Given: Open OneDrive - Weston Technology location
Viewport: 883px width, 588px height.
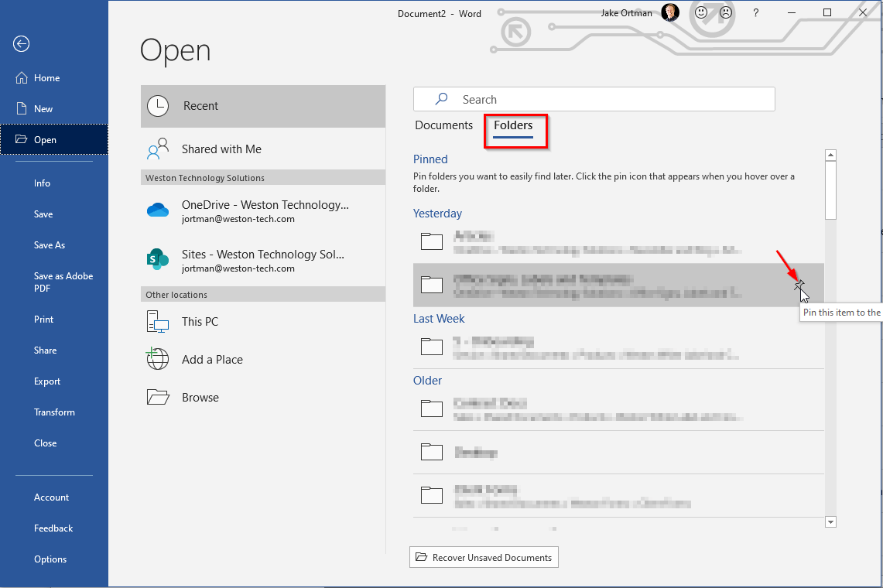Looking at the screenshot, I should 263,211.
